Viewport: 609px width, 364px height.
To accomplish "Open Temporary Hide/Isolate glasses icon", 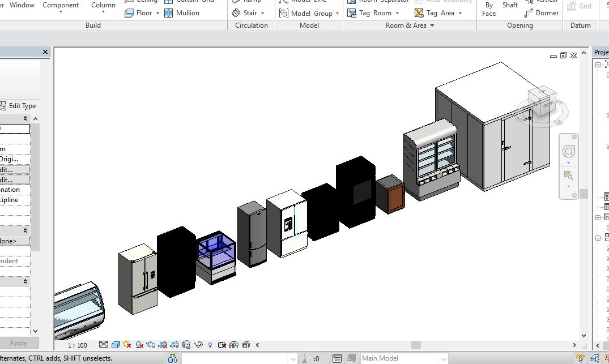I will click(x=198, y=345).
